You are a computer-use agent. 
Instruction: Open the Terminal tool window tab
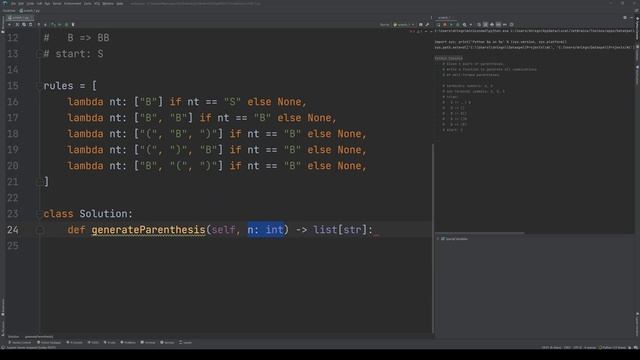148,342
